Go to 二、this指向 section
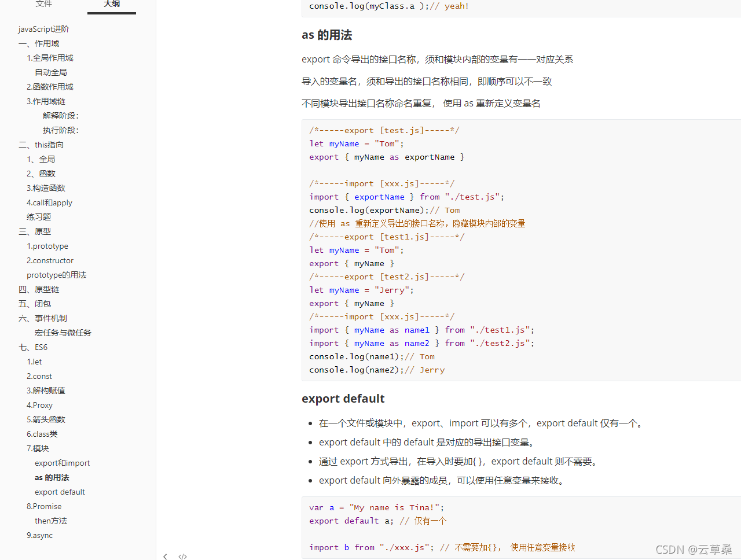Viewport: 741px width, 560px height. 41,145
